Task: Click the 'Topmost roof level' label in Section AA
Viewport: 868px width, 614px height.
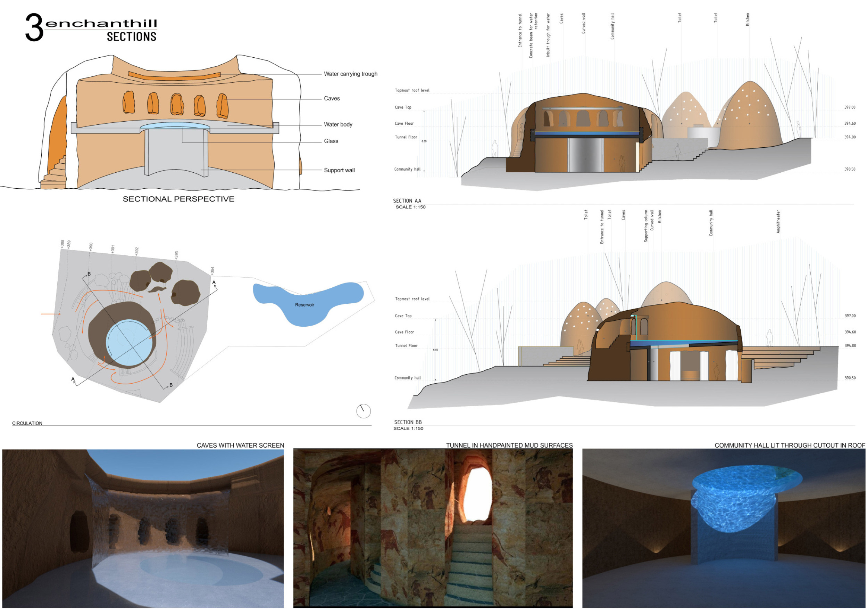Action: (x=412, y=90)
